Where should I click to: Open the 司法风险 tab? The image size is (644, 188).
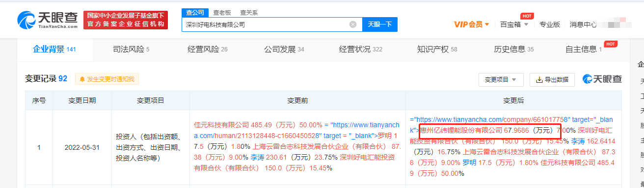131,49
